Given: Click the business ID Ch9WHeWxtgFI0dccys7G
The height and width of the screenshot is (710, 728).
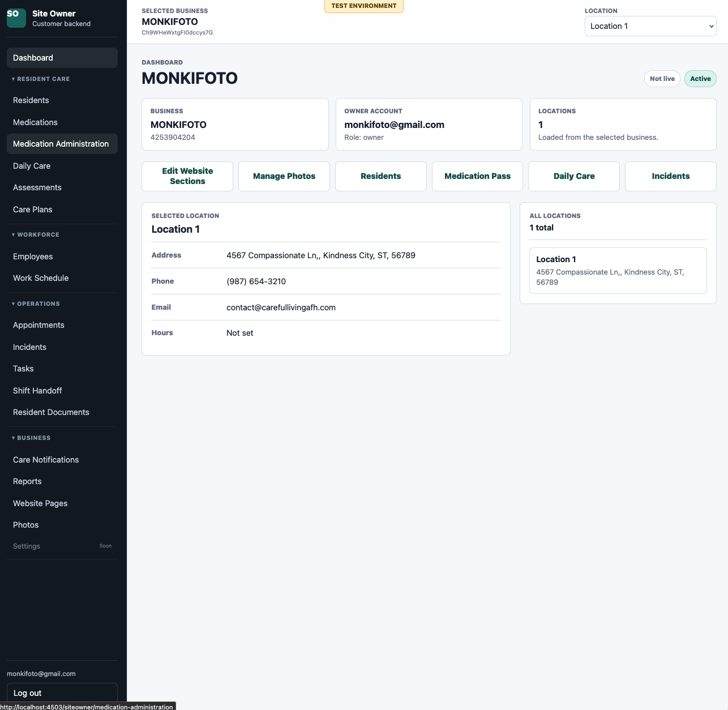Looking at the screenshot, I should pyautogui.click(x=177, y=33).
